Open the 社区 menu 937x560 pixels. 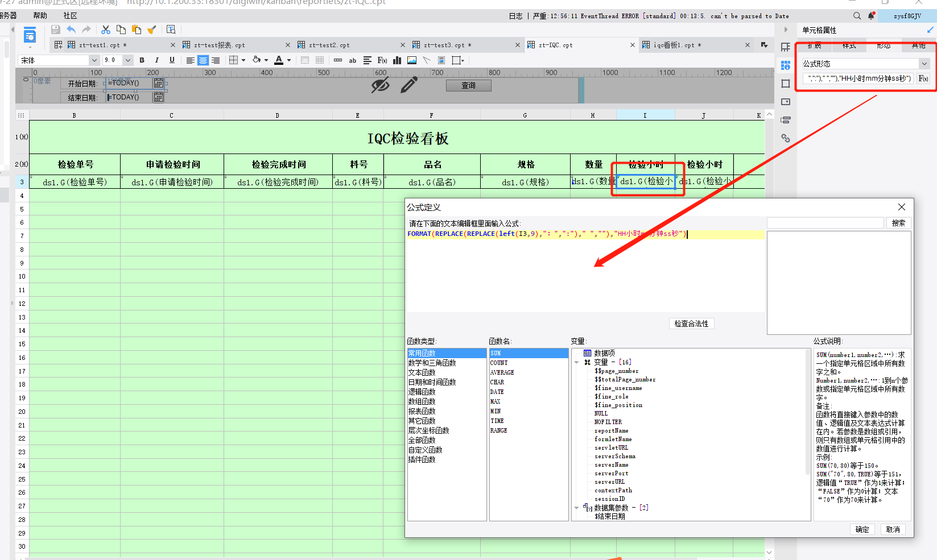pyautogui.click(x=70, y=15)
